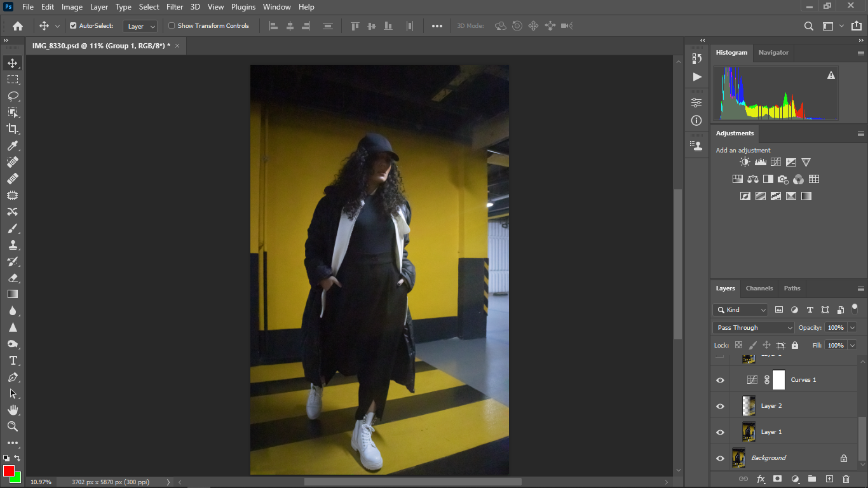The height and width of the screenshot is (488, 868).
Task: Select the Rectangular Marquee tool
Action: [13, 79]
